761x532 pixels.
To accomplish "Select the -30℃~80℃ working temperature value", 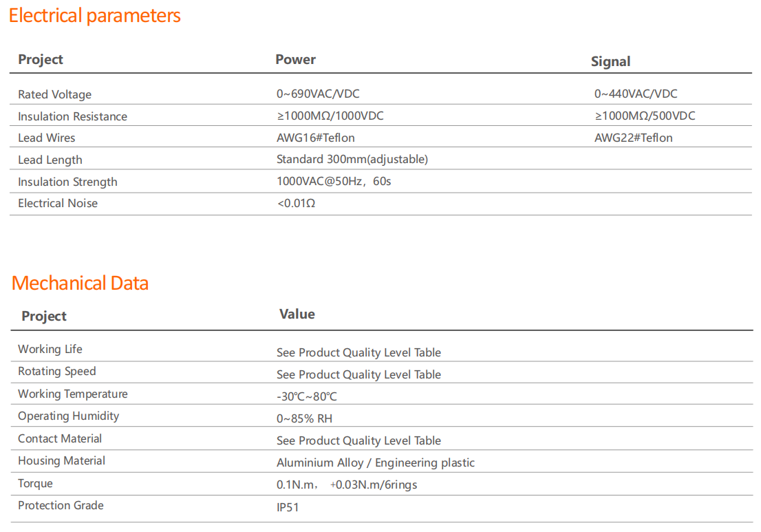I will point(307,396).
